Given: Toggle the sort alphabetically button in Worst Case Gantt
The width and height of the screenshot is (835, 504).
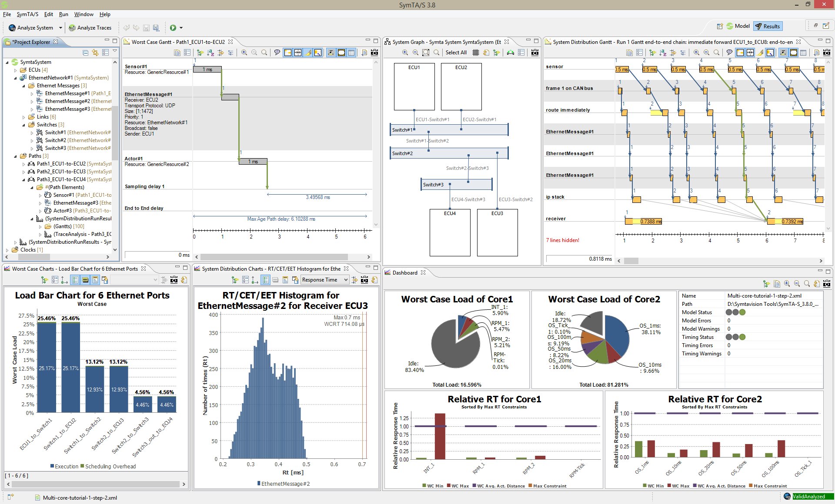Looking at the screenshot, I should point(210,53).
